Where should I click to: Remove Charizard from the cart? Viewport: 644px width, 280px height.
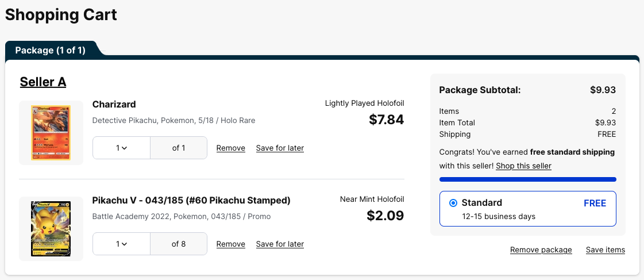231,148
